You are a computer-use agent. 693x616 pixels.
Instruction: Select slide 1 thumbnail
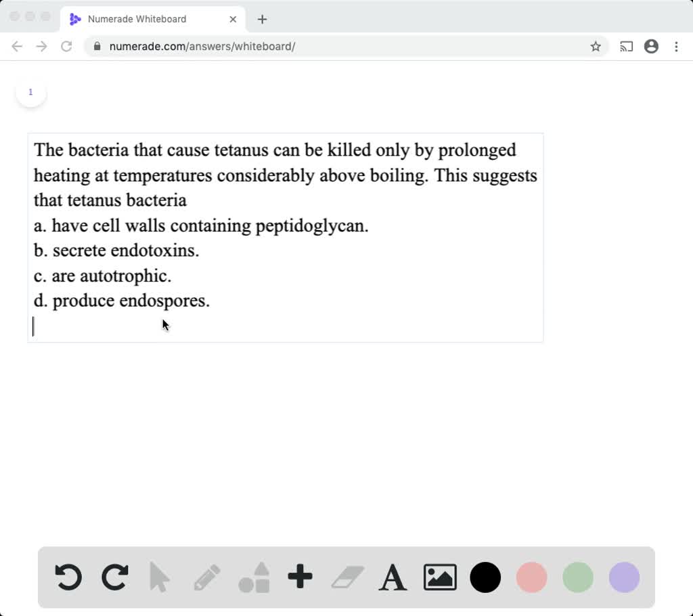tap(30, 91)
